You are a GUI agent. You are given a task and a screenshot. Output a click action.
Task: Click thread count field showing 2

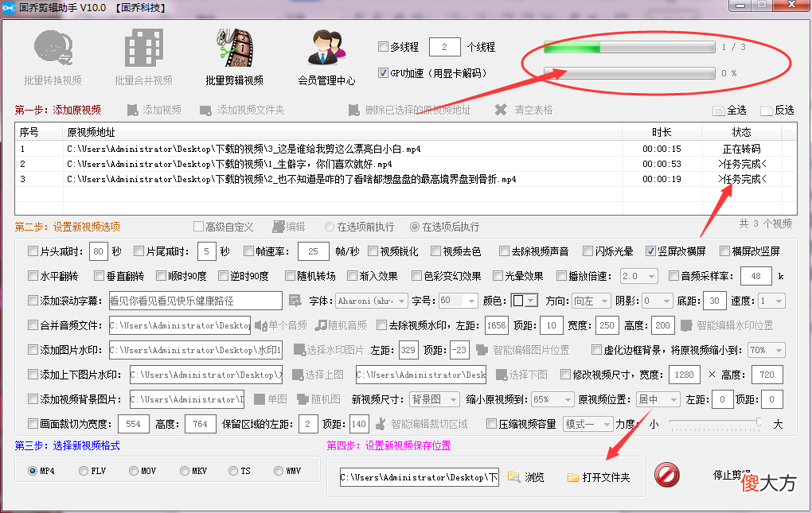coord(445,47)
